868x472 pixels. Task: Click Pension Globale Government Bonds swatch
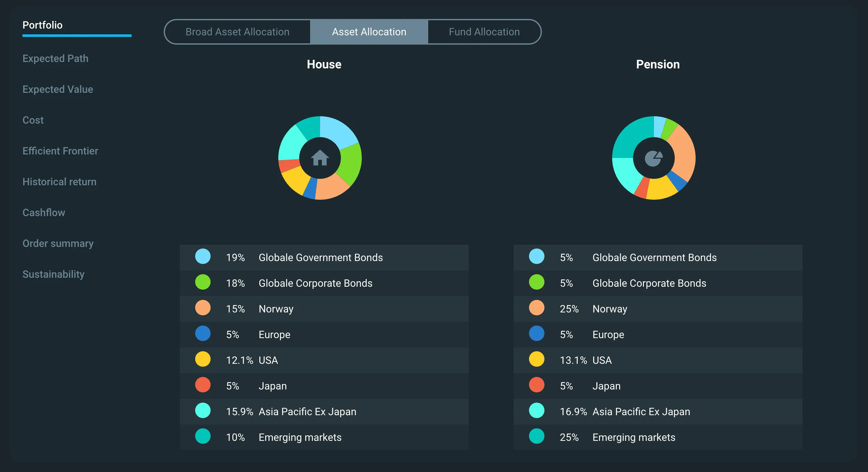tap(537, 256)
